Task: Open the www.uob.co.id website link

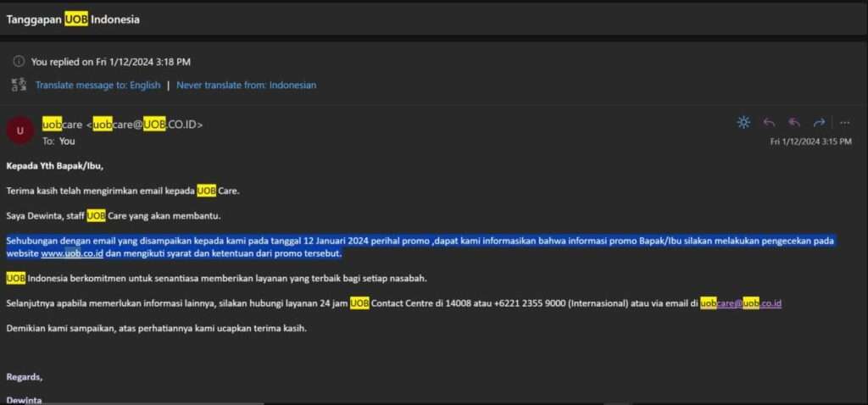Action: tap(72, 253)
